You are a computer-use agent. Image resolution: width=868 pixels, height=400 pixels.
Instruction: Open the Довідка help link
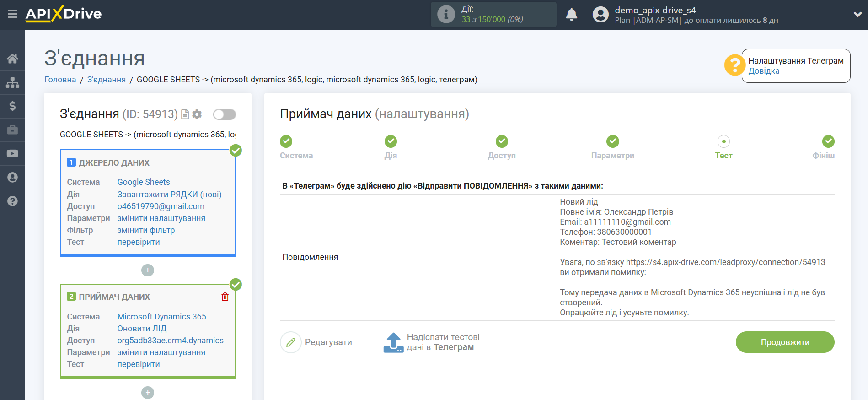click(764, 71)
